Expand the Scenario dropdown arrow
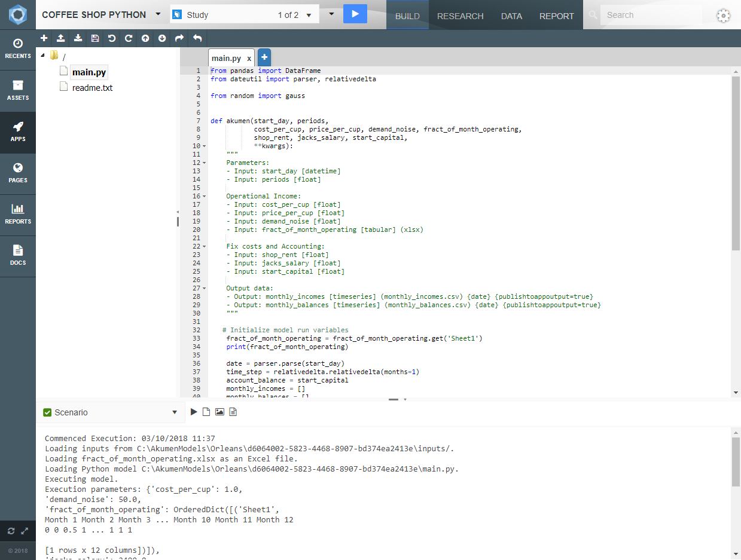The width and height of the screenshot is (741, 560). [x=175, y=412]
